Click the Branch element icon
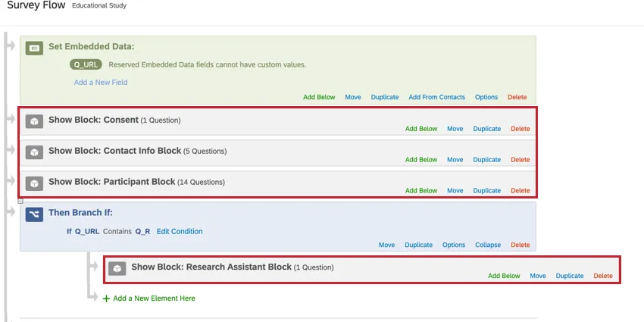644x322 pixels. 34,214
